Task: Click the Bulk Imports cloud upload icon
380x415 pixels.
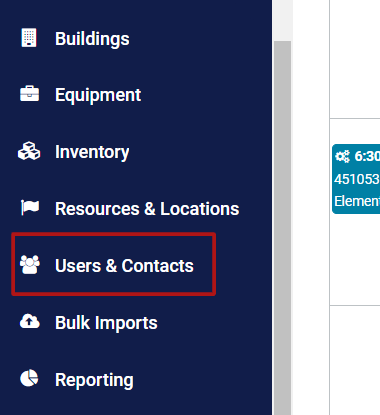Action: pyautogui.click(x=30, y=321)
